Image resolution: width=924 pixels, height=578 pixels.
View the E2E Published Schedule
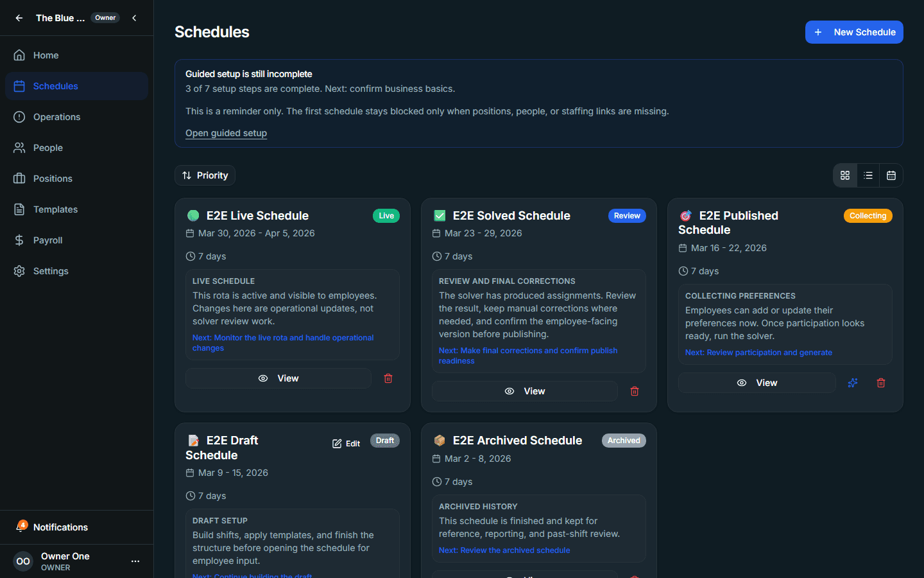point(757,383)
